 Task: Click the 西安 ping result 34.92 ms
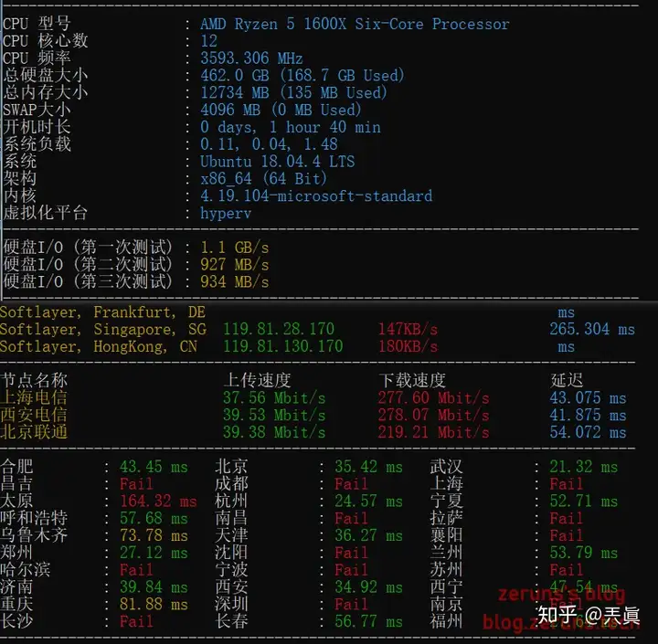(x=368, y=587)
